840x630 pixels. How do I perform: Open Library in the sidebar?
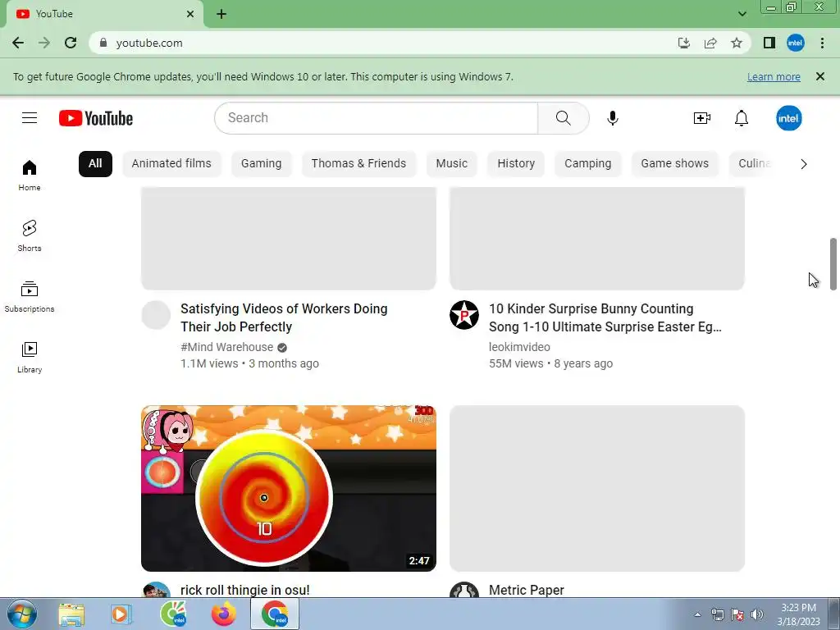pyautogui.click(x=30, y=358)
